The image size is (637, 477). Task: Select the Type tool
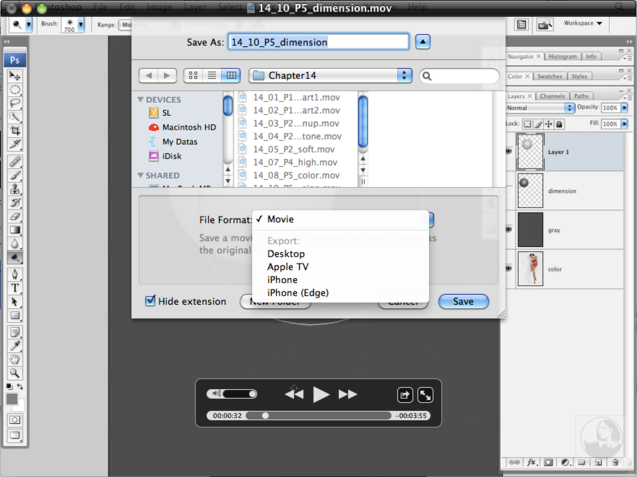click(15, 287)
